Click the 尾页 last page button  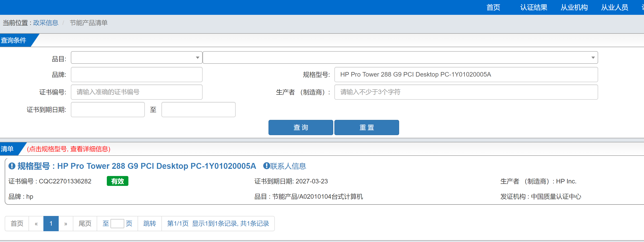pos(85,224)
